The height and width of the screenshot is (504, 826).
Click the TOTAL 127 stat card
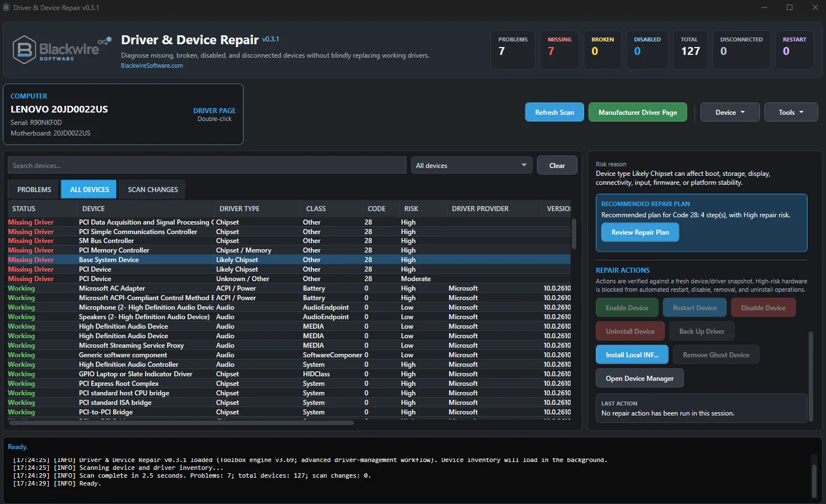point(690,50)
